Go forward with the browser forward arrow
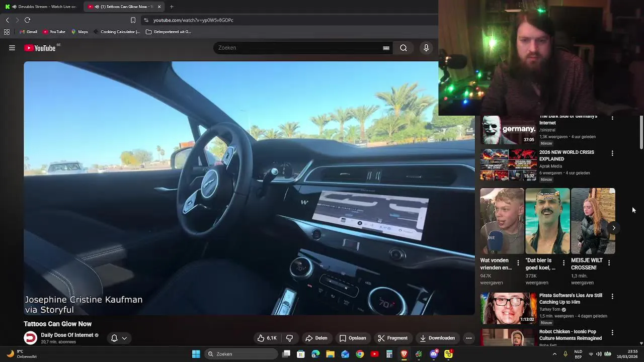Viewport: 644px width, 362px height. (17, 20)
